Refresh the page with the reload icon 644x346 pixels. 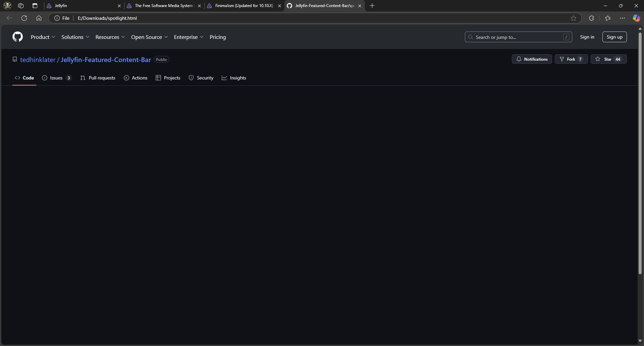click(x=24, y=18)
